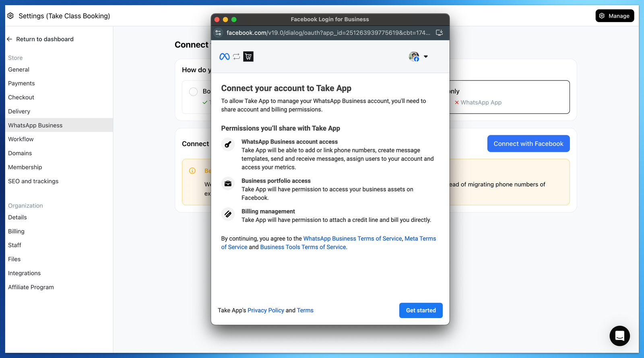Open Payments settings

point(21,83)
